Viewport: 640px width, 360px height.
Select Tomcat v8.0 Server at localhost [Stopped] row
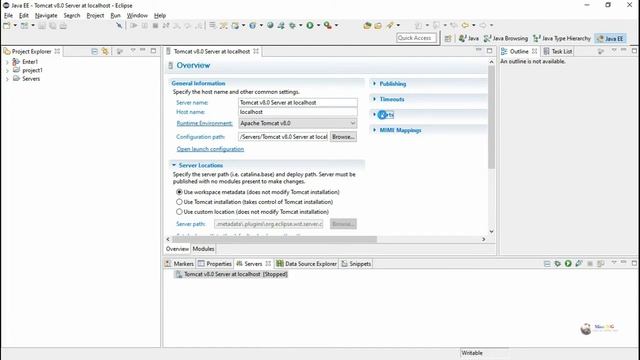pyautogui.click(x=231, y=274)
